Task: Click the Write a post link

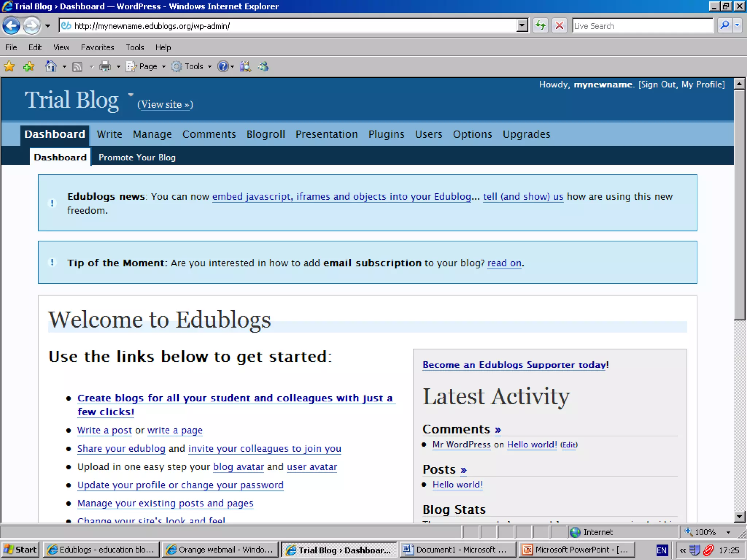Action: (x=104, y=430)
